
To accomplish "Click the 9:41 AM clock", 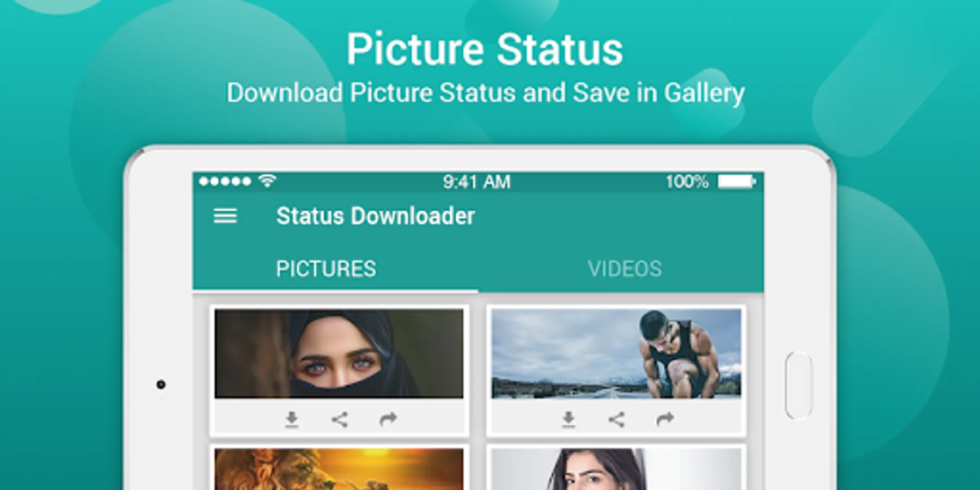I will pos(476,182).
